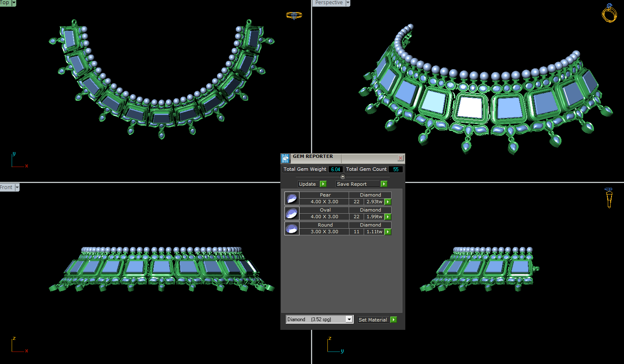This screenshot has width=624, height=364.
Task: Click the Total Gem Weight value field
Action: coord(335,170)
